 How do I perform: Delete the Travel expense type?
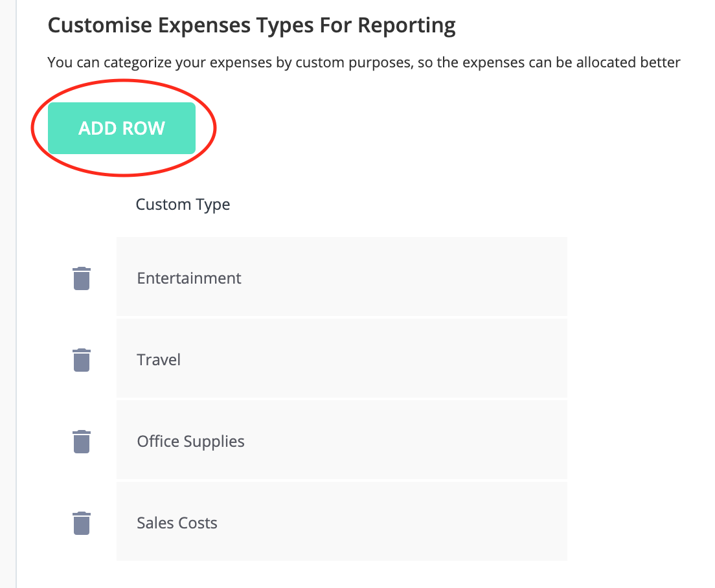point(82,360)
